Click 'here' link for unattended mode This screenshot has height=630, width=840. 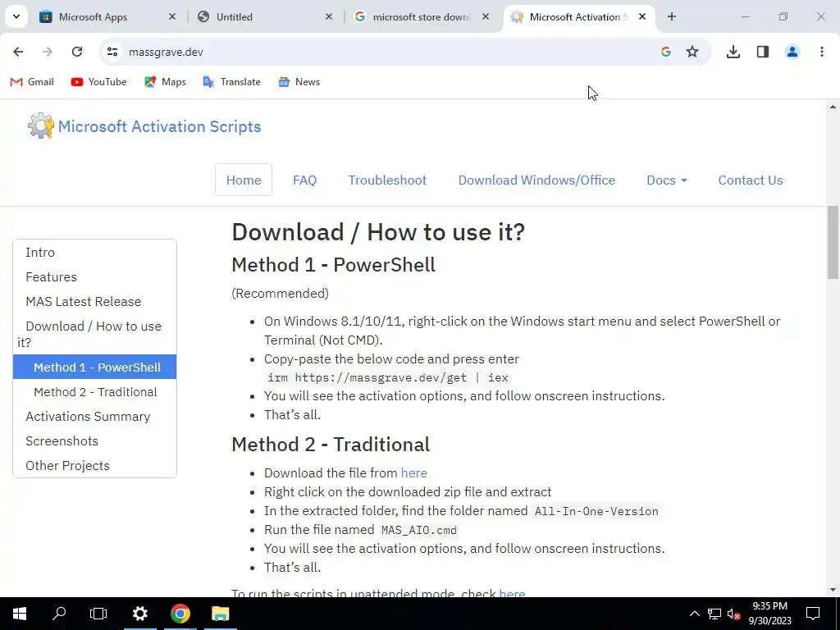click(x=512, y=592)
